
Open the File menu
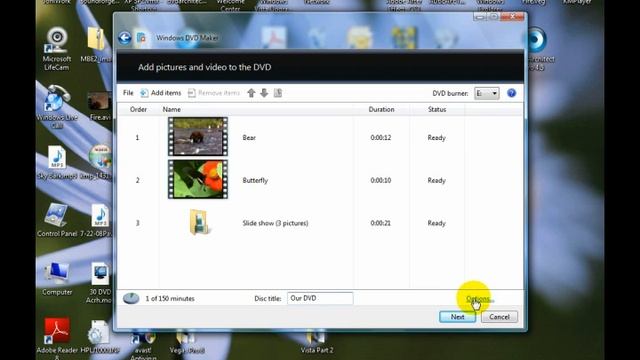(x=128, y=93)
